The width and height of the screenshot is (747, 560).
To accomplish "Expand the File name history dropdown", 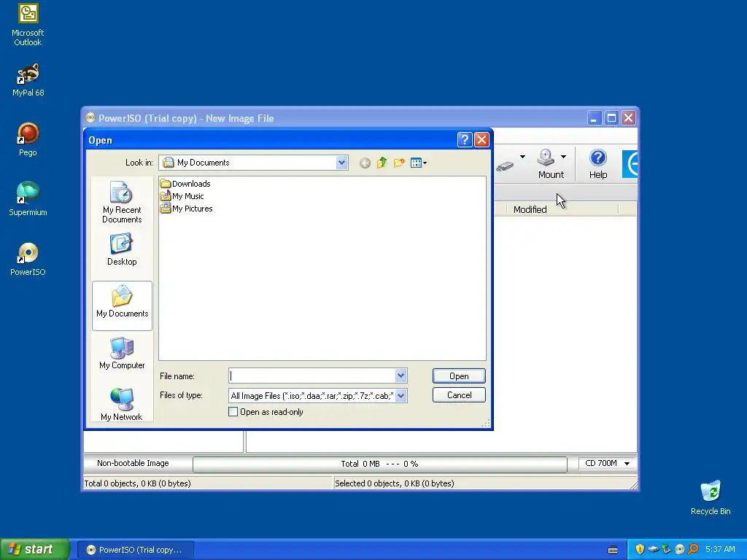I will coord(400,376).
